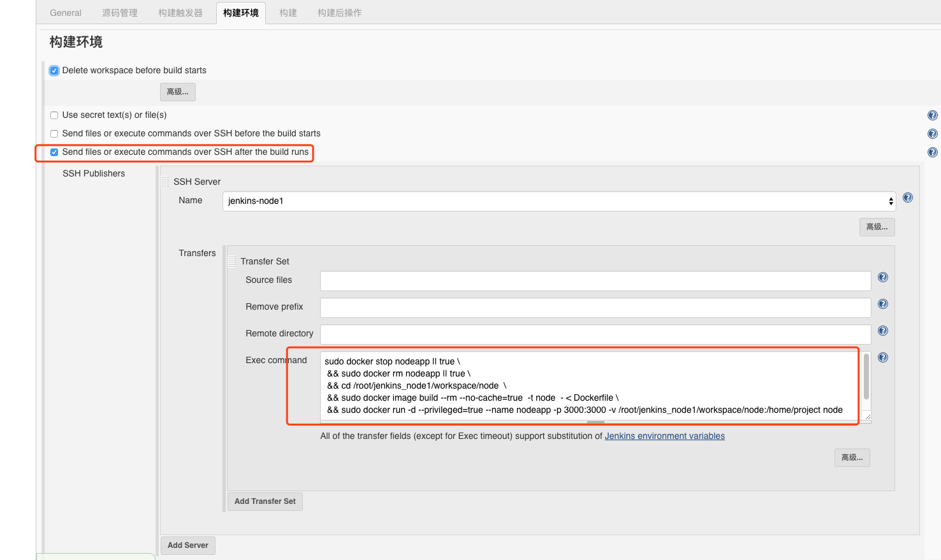Focus the Source files input field
Viewport: 941px width, 560px height.
tap(595, 281)
